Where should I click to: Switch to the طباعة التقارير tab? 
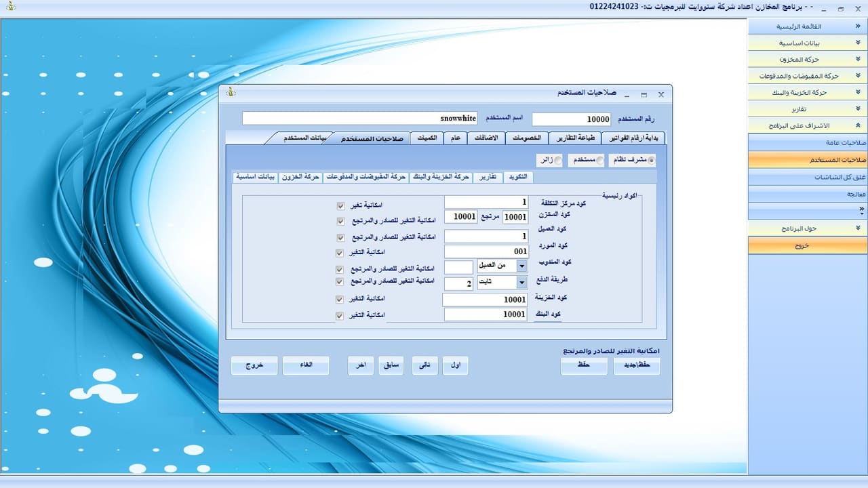pos(576,138)
